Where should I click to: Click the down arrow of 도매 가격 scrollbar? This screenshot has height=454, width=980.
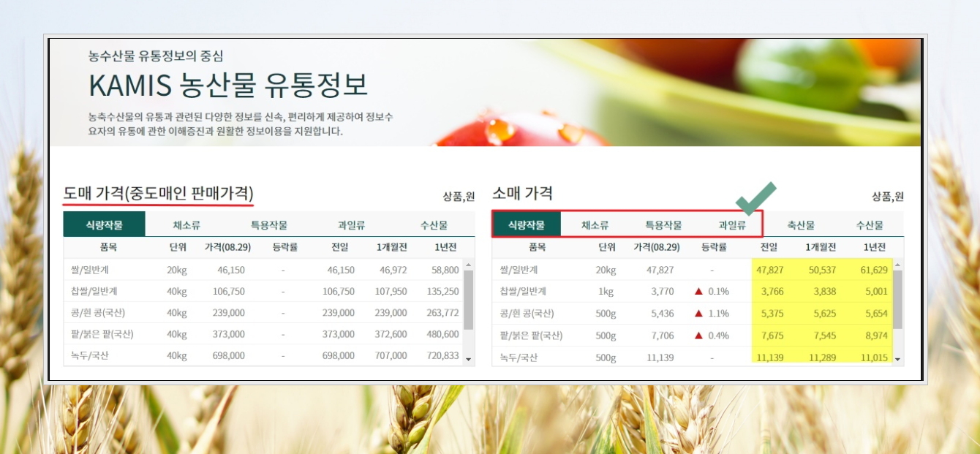469,360
